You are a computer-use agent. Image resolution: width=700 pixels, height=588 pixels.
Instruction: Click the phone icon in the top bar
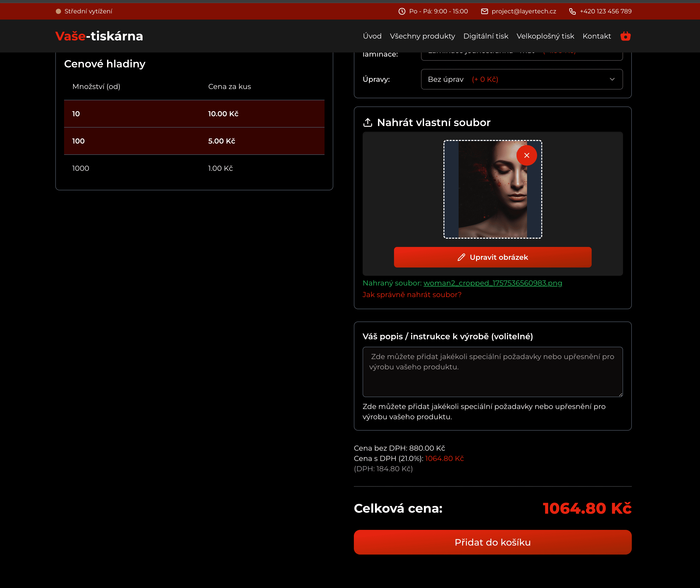point(572,11)
